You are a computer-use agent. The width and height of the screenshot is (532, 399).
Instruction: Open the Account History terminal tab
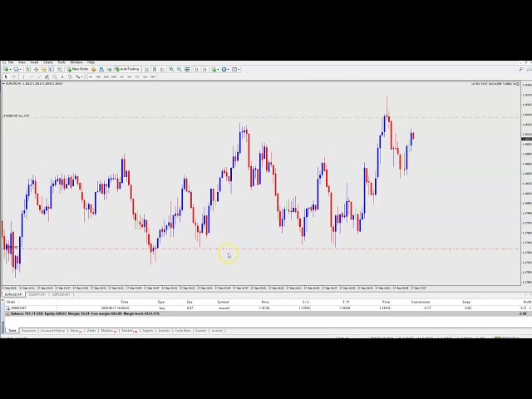[x=52, y=330]
